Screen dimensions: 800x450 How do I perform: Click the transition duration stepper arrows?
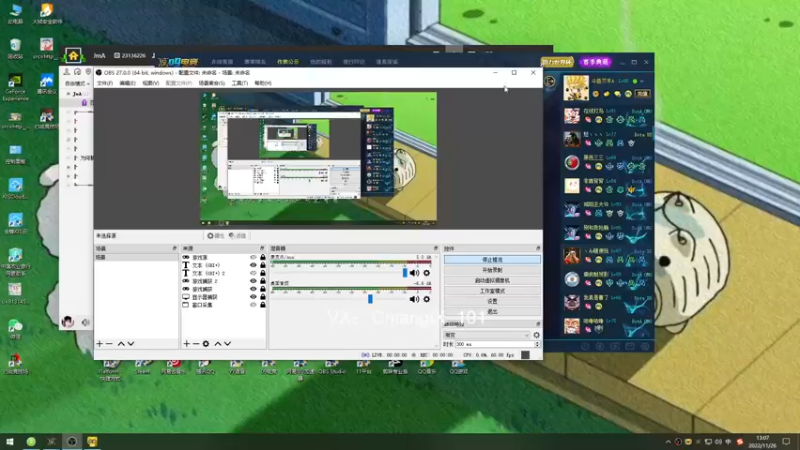click(x=537, y=344)
